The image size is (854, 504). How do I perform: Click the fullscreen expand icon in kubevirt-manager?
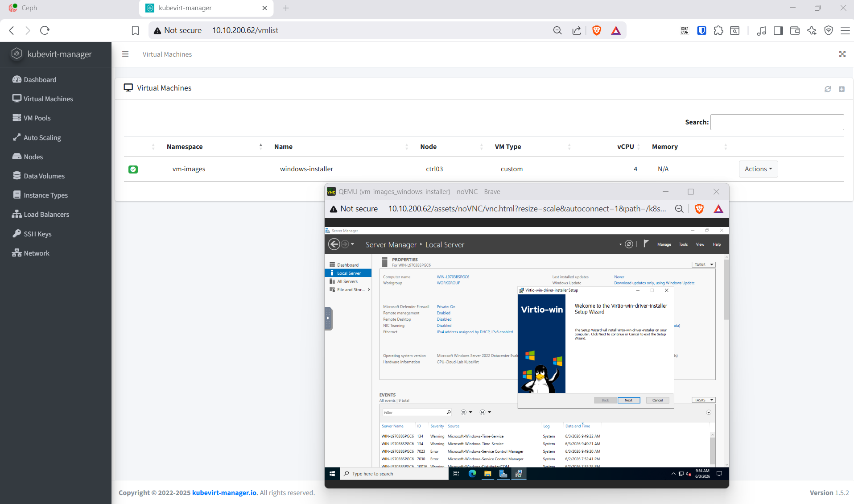(842, 54)
